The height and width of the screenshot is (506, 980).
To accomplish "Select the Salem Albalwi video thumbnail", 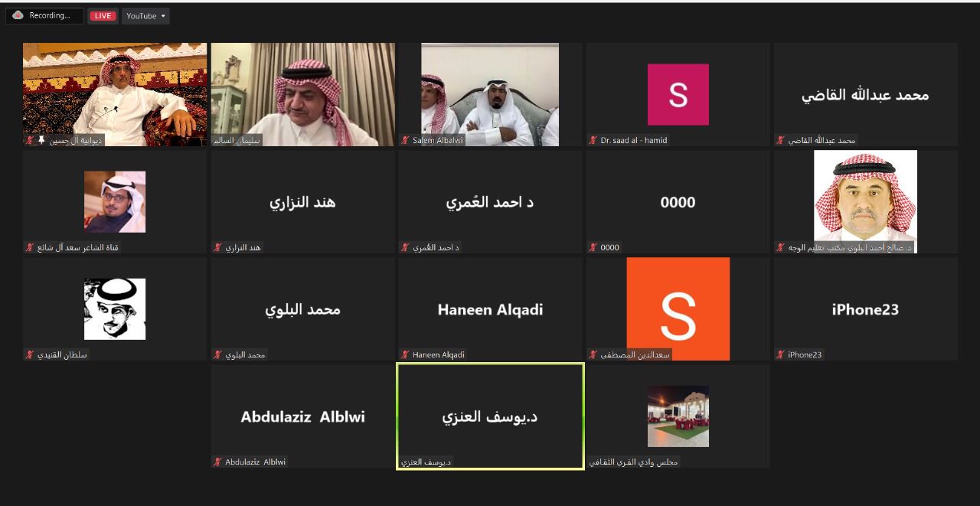I will (x=490, y=94).
